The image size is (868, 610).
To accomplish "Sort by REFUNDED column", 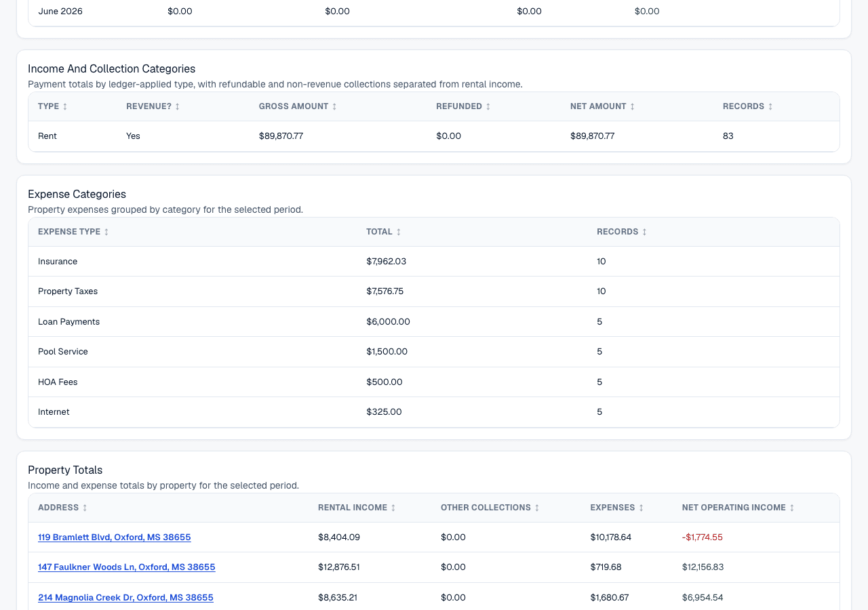I will 463,106.
